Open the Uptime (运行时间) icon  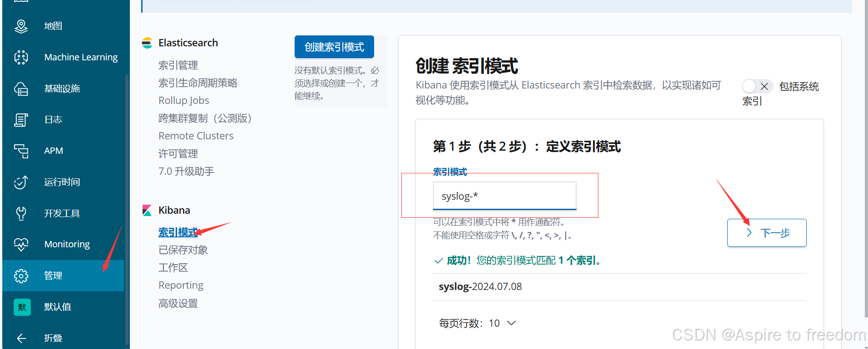click(21, 182)
